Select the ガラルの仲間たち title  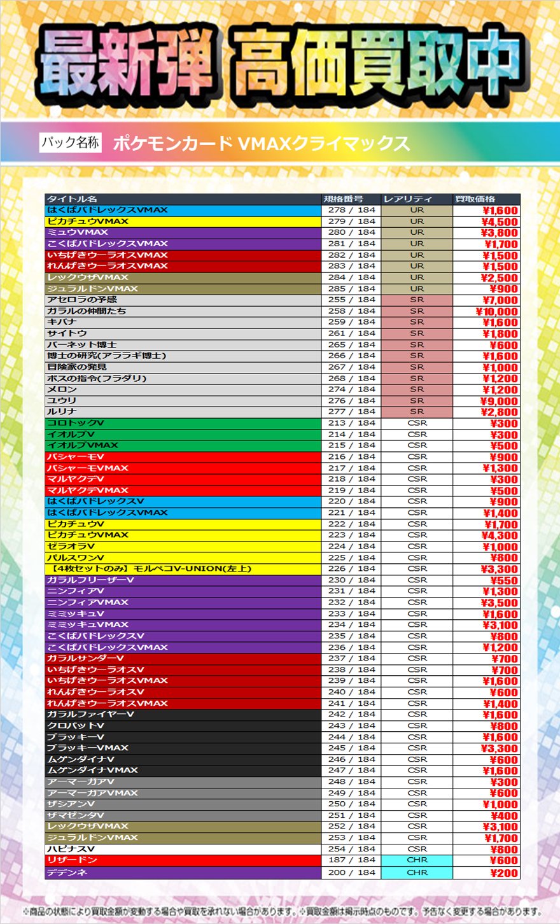pyautogui.click(x=183, y=311)
